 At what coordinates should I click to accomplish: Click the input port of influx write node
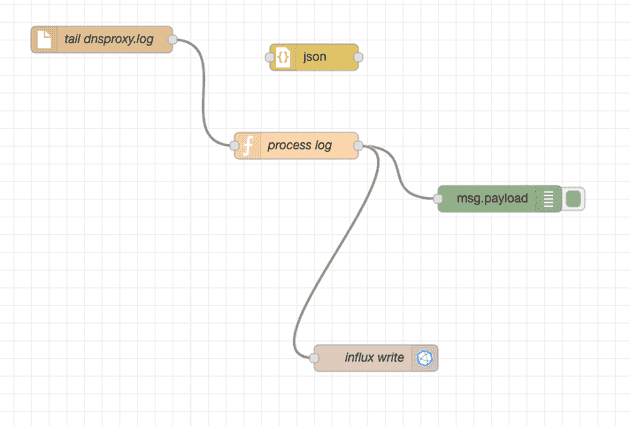click(314, 358)
